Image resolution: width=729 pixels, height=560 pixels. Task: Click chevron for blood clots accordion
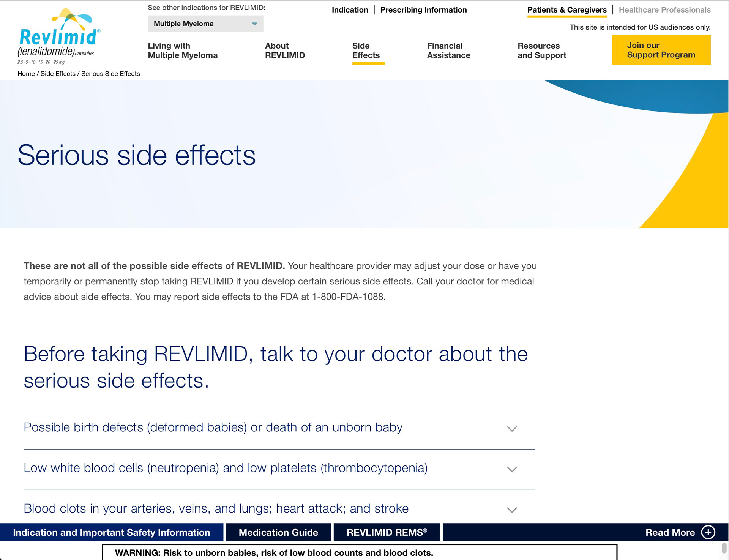[x=512, y=510]
